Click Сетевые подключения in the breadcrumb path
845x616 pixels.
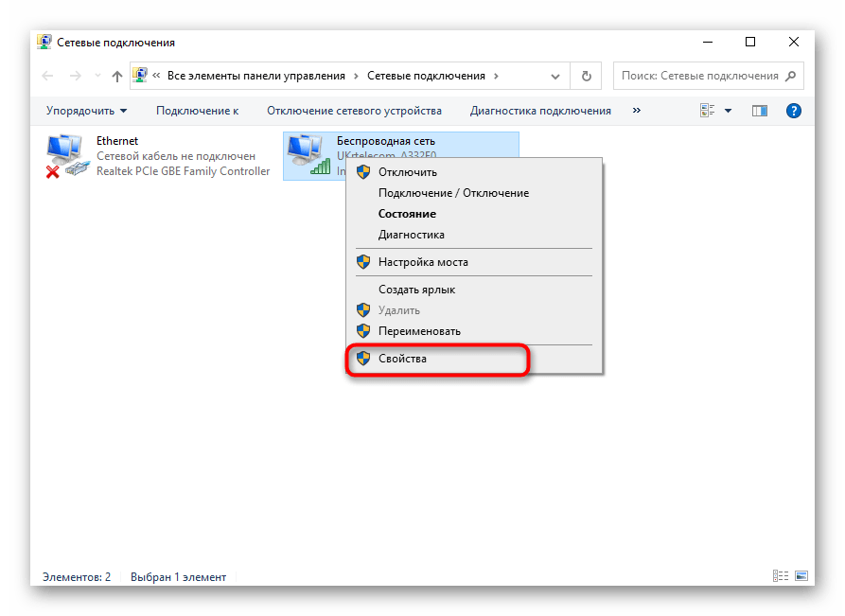tap(426, 77)
